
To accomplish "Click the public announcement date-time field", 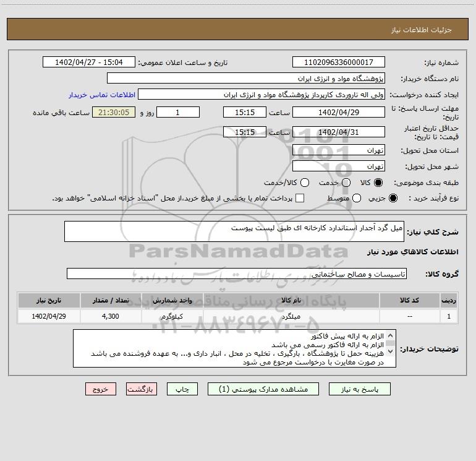I will tap(88, 62).
